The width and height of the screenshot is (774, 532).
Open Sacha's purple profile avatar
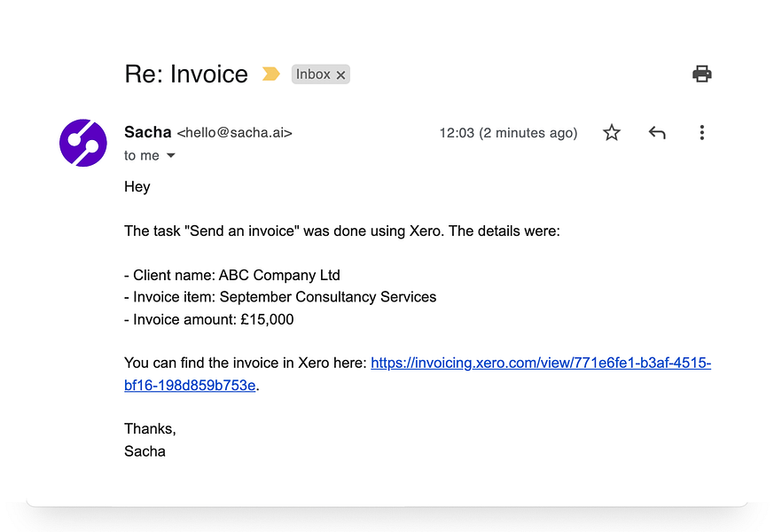(83, 143)
